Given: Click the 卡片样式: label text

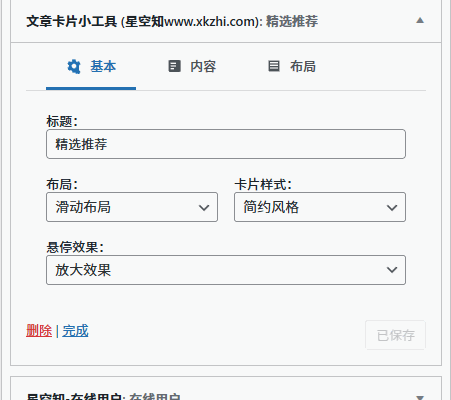Looking at the screenshot, I should [x=263, y=184].
